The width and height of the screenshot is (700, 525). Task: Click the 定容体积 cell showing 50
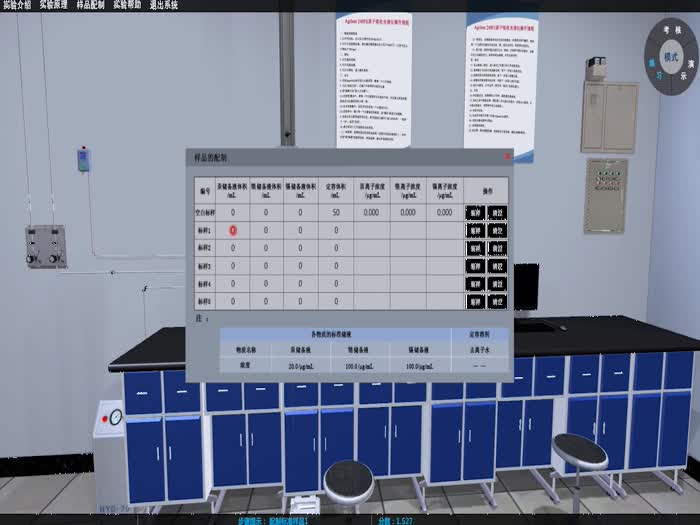click(x=336, y=212)
